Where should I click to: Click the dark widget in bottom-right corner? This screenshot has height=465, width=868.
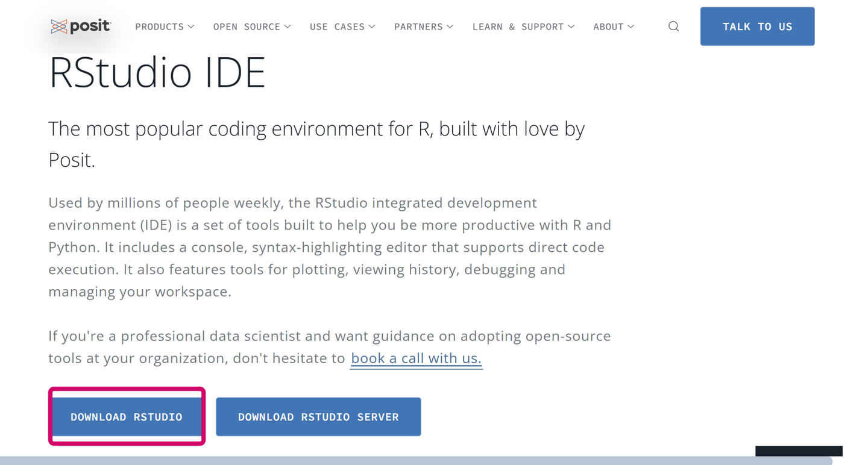(799, 451)
